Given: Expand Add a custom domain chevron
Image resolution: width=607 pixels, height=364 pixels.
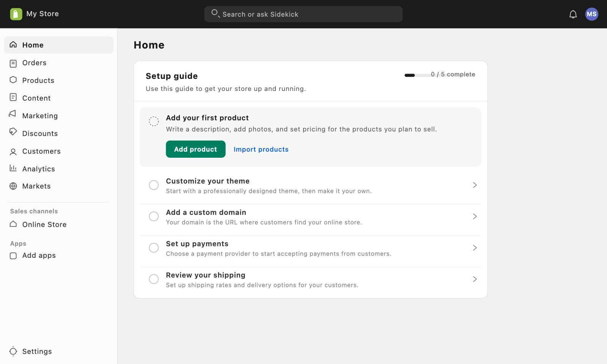Looking at the screenshot, I should point(475,217).
